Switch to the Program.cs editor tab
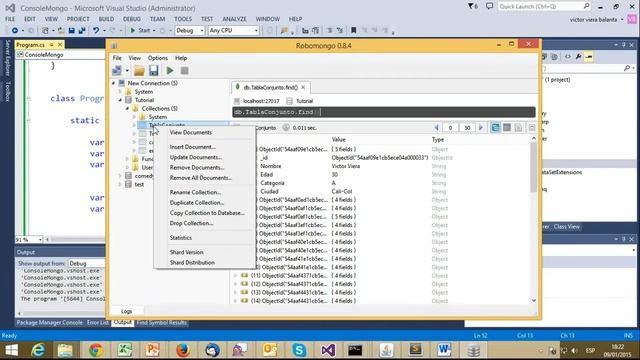This screenshot has width=640, height=360. (31, 44)
